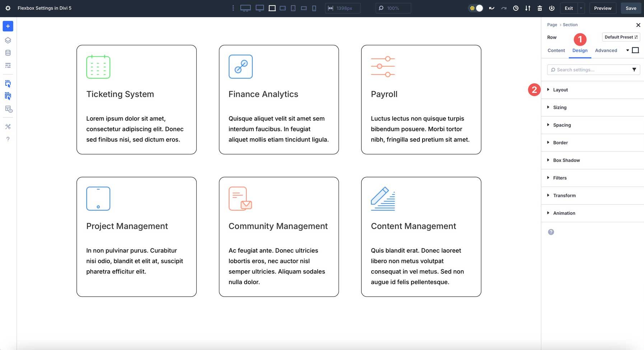Expand the Layout settings section

click(x=560, y=90)
